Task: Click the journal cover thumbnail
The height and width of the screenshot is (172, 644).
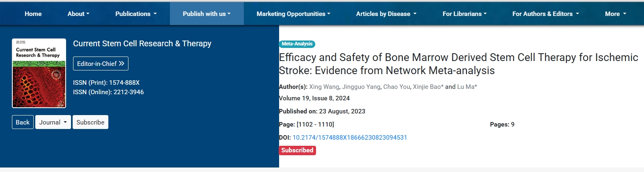Action: pyautogui.click(x=39, y=73)
